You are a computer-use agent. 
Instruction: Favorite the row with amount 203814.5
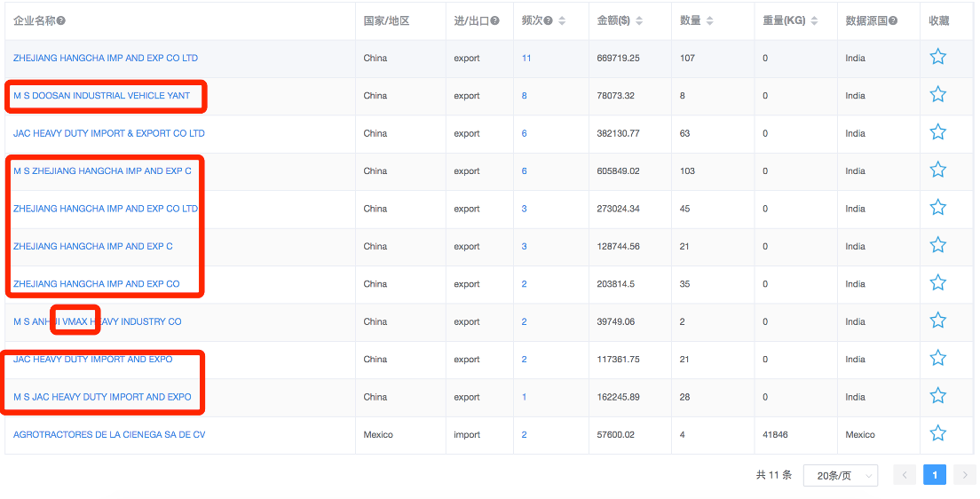tap(937, 283)
